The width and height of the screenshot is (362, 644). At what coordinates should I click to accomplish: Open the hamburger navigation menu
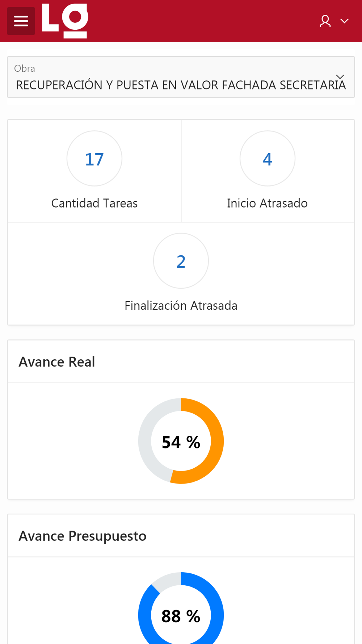(21, 21)
